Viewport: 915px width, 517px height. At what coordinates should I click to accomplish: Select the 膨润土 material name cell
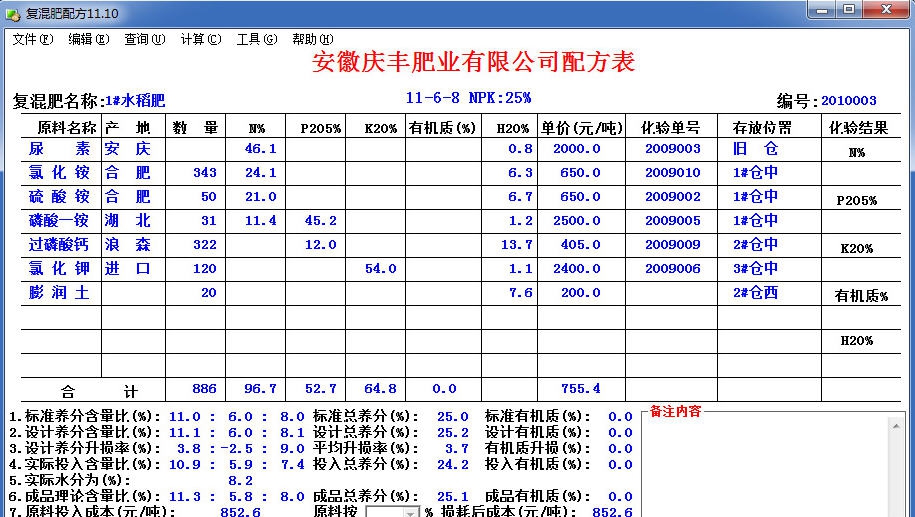pos(61,293)
